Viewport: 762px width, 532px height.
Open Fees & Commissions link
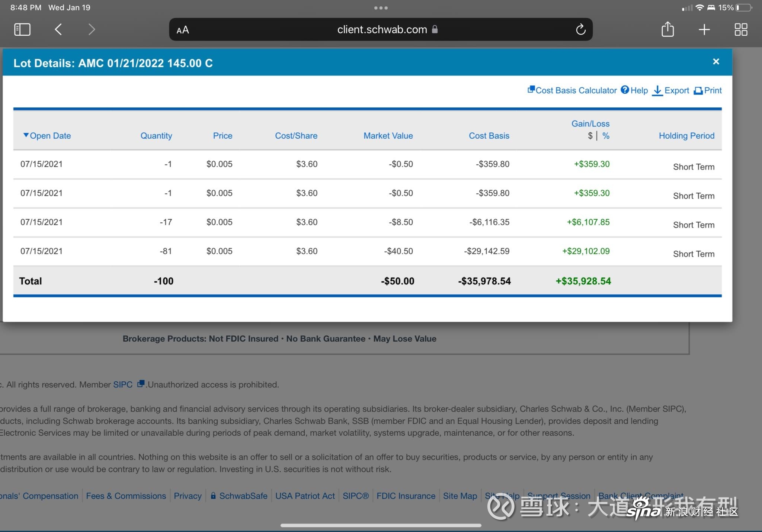[126, 496]
